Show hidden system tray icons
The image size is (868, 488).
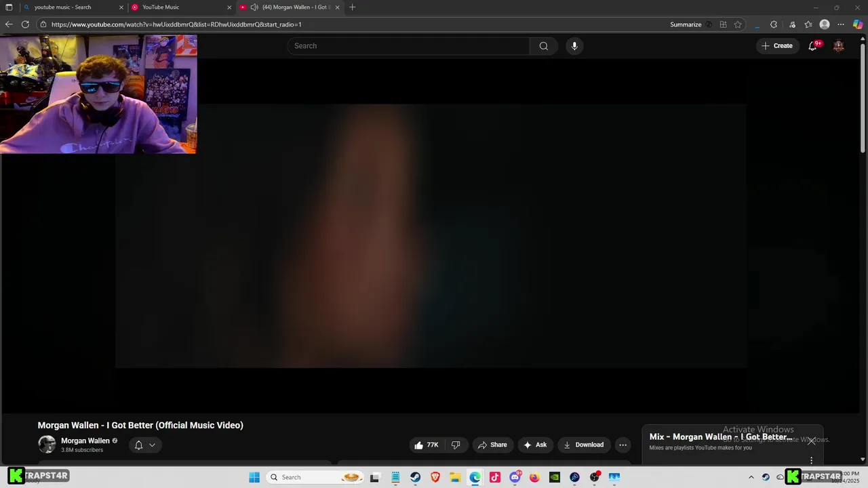coord(751,477)
